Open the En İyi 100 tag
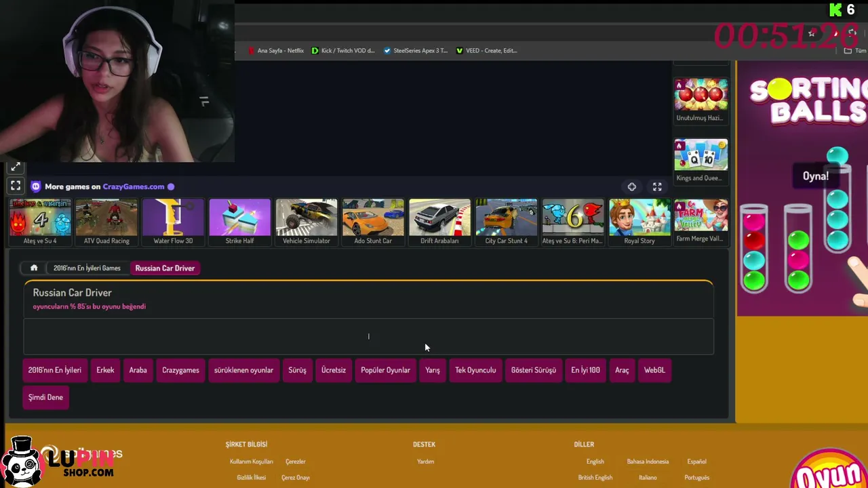 click(x=585, y=370)
